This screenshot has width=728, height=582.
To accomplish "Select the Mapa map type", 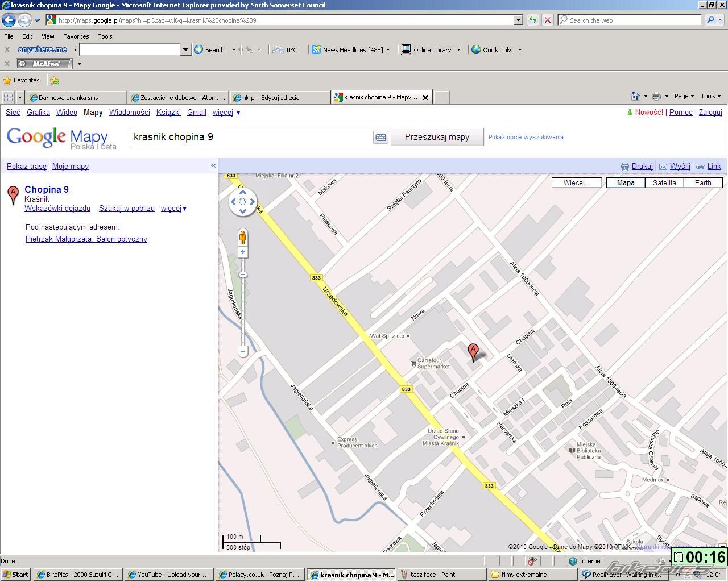I will click(626, 182).
